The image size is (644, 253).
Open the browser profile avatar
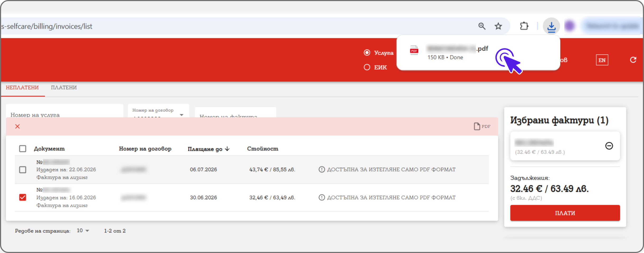(x=570, y=26)
